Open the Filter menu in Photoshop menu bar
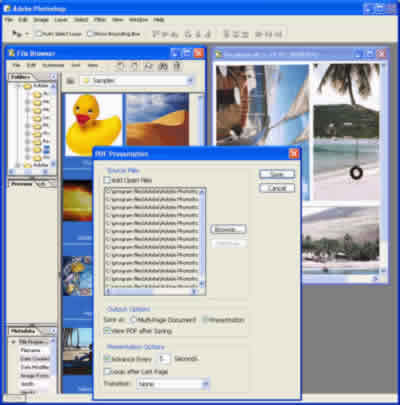 [100, 20]
